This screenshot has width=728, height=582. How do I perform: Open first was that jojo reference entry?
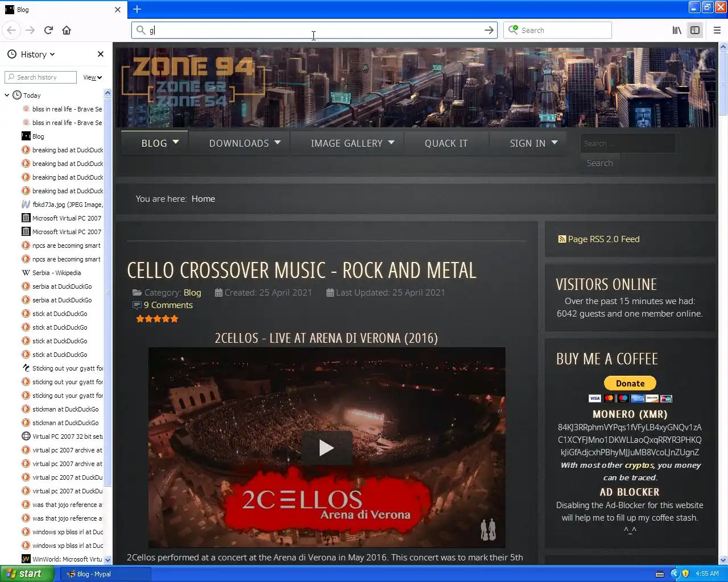(62, 505)
